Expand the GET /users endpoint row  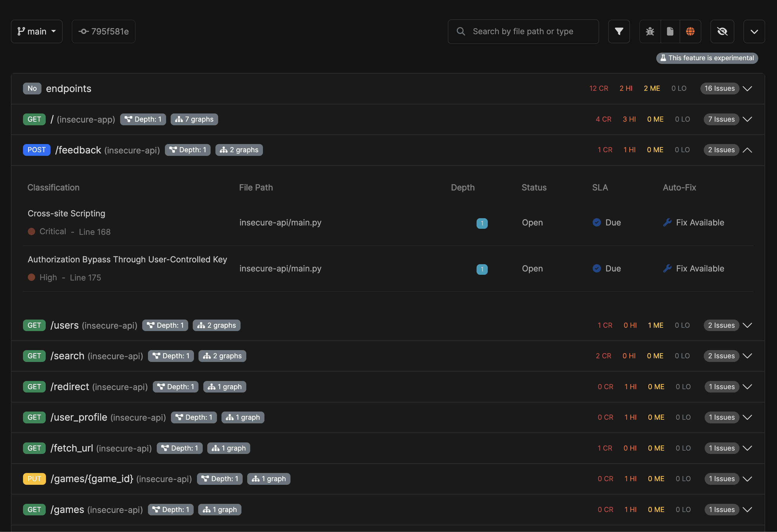747,325
